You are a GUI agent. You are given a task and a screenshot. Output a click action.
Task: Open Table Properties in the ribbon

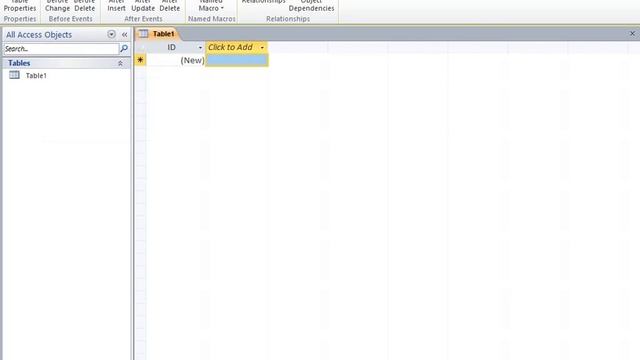pyautogui.click(x=20, y=6)
